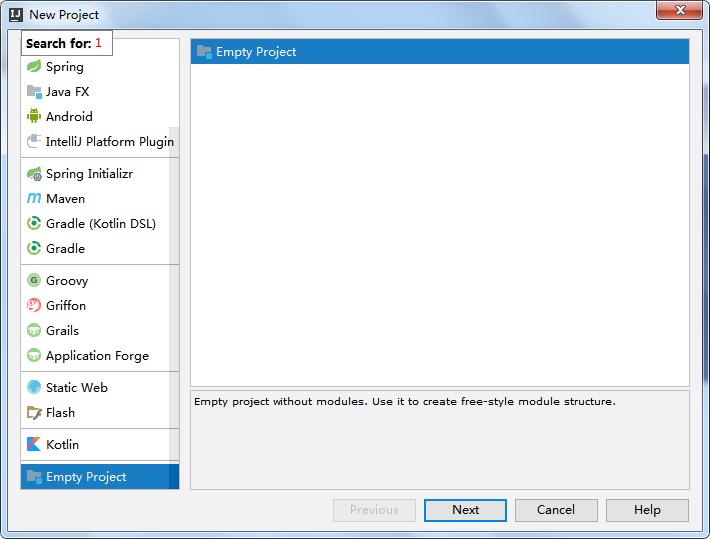The image size is (710, 539).
Task: Click the Static Web globe icon
Action: tap(34, 387)
